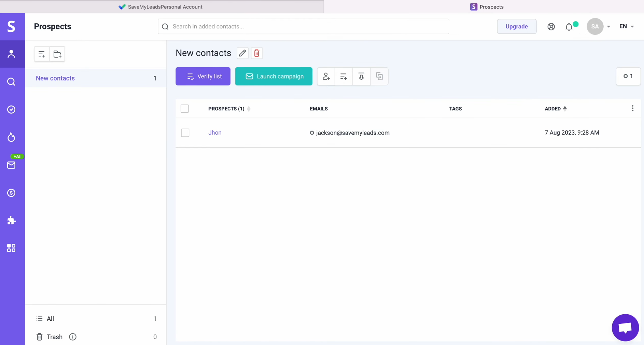Screen dimensions: 644x345
Task: Open the email campaigns icon with AI badge
Action: coord(11,165)
